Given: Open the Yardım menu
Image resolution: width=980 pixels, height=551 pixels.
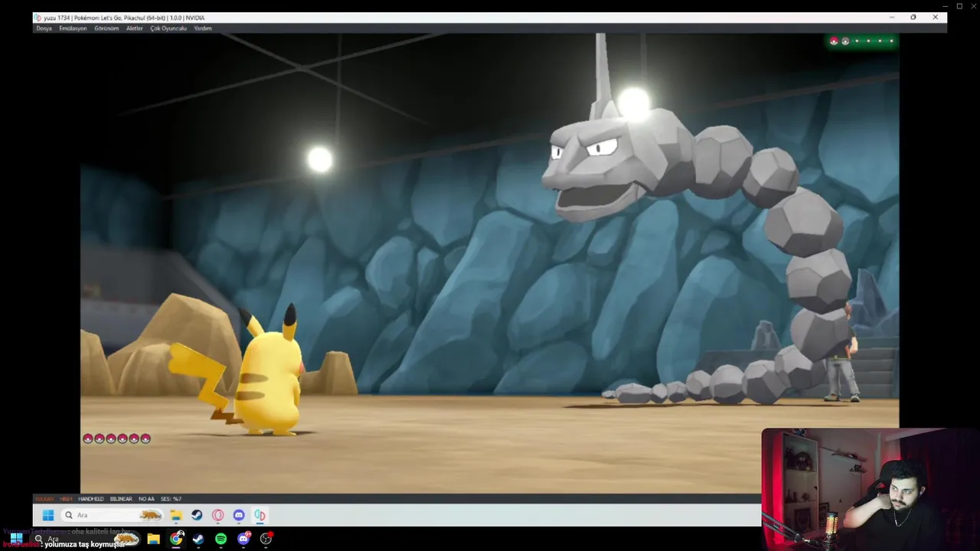Looking at the screenshot, I should tap(203, 28).
